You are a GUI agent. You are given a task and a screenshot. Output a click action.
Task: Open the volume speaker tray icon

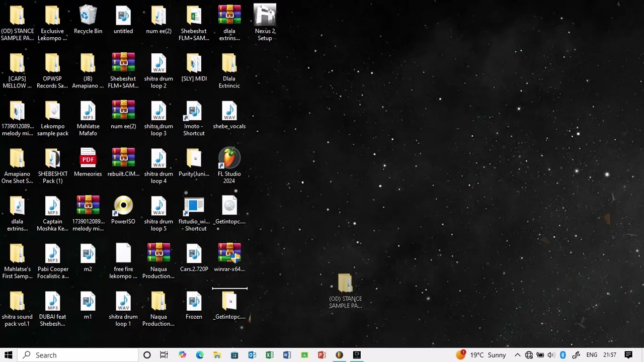551,355
